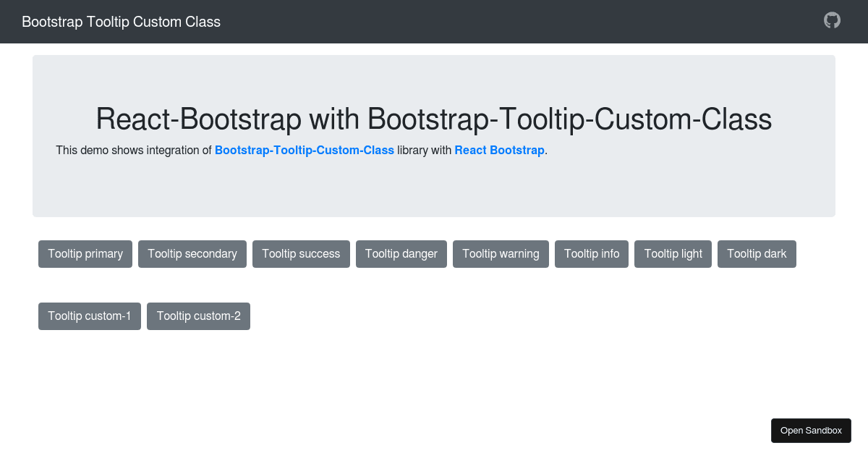The image size is (868, 456).
Task: Click the Tooltip light button
Action: tap(673, 254)
